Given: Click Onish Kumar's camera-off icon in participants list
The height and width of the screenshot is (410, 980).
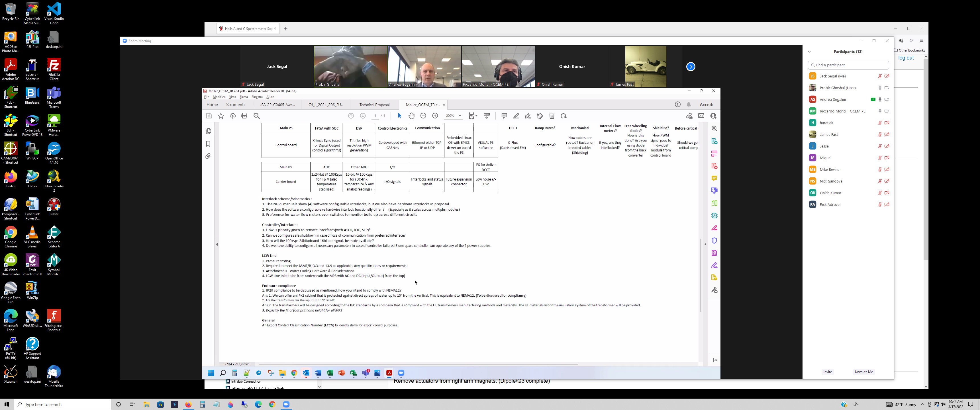Looking at the screenshot, I should coord(887,193).
